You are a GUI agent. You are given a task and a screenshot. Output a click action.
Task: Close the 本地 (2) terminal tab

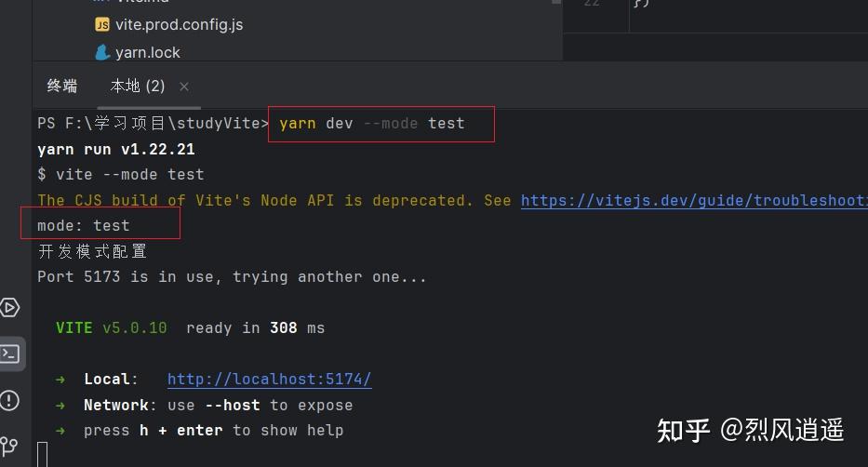(184, 87)
